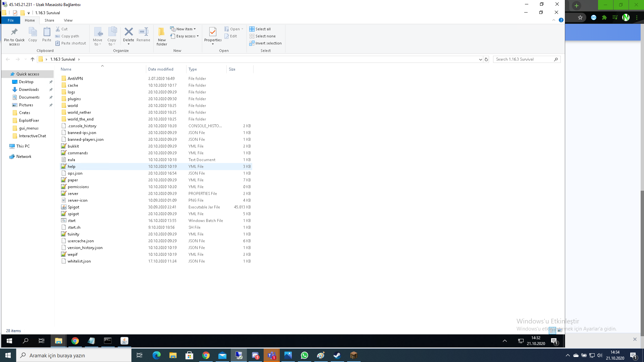The width and height of the screenshot is (644, 362).
Task: Click Paste shortcut command
Action: pyautogui.click(x=71, y=43)
